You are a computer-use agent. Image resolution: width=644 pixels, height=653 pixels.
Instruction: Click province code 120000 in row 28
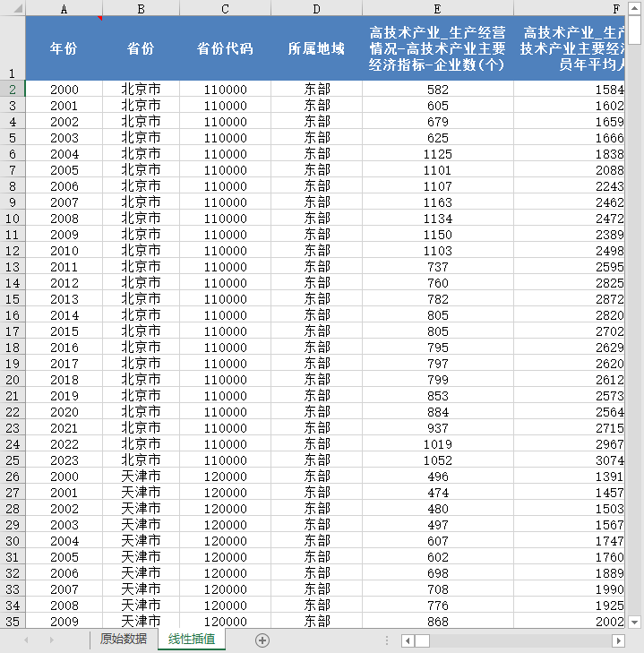click(x=225, y=509)
